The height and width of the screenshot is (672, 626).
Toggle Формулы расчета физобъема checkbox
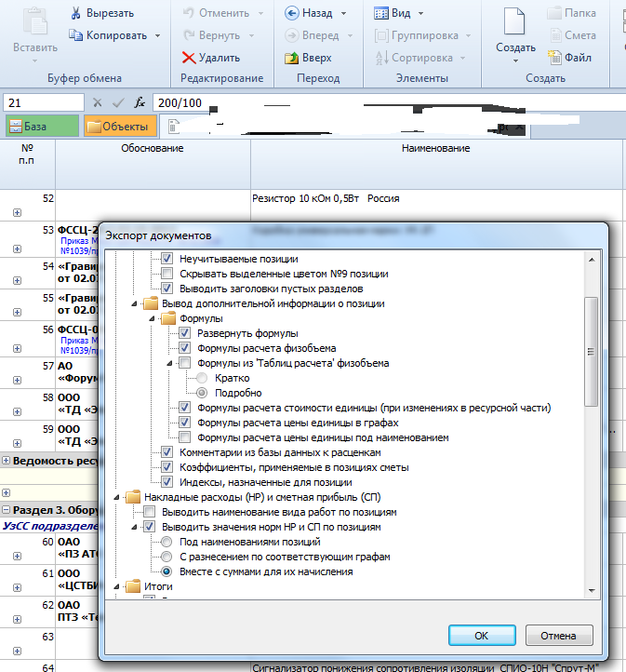click(x=184, y=348)
